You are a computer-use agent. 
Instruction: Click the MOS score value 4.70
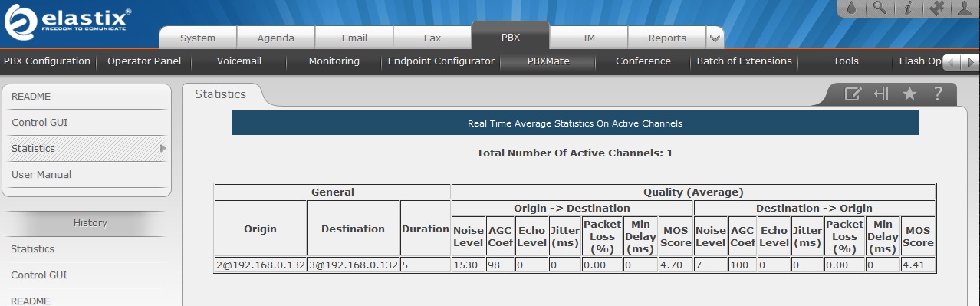[x=675, y=265]
